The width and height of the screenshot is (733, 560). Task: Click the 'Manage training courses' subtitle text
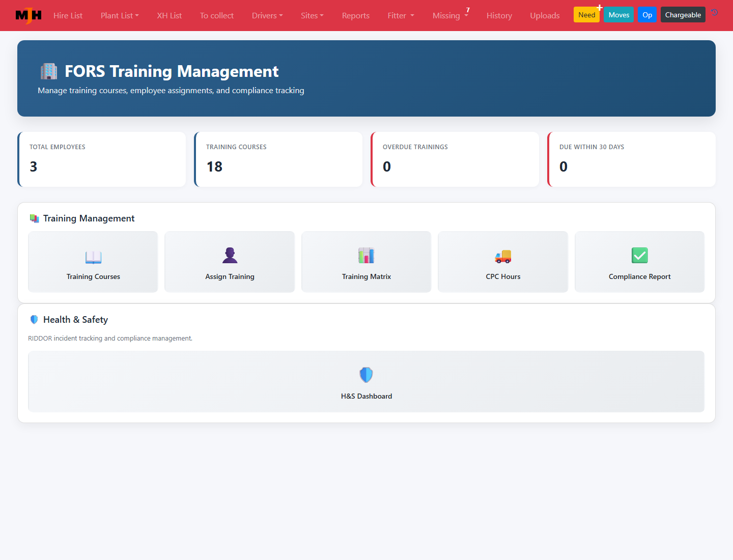pyautogui.click(x=171, y=91)
